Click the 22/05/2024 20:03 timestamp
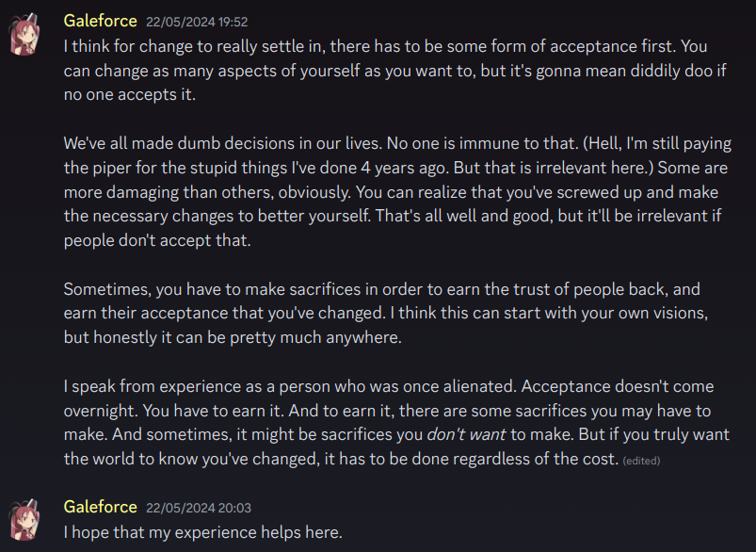Viewport: 756px width, 552px height. click(x=199, y=508)
